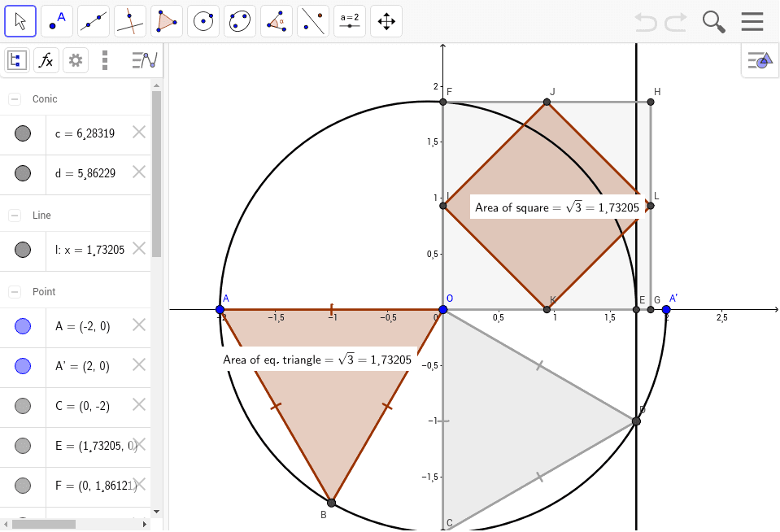Select the Polygon tool
The image size is (780, 532).
pyautogui.click(x=166, y=20)
